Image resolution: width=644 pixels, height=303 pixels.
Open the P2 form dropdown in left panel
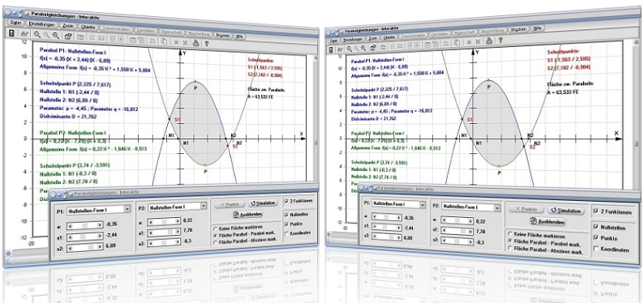coord(203,207)
